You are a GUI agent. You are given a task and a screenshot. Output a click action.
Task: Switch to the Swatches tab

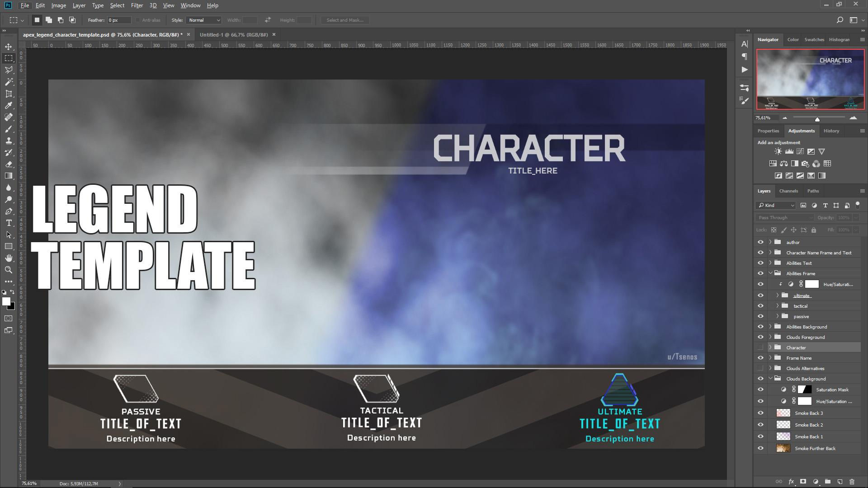[x=814, y=39]
